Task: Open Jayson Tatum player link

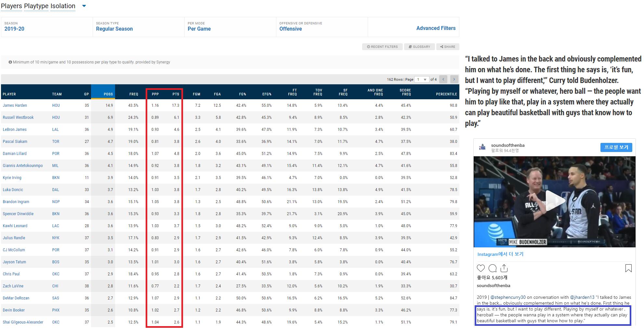Action: point(14,262)
